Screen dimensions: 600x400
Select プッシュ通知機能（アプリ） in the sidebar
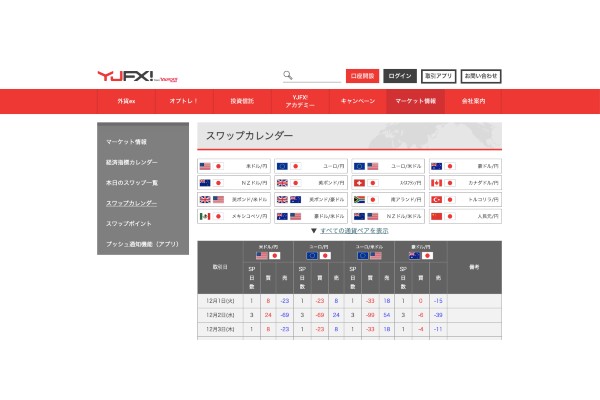click(x=142, y=244)
